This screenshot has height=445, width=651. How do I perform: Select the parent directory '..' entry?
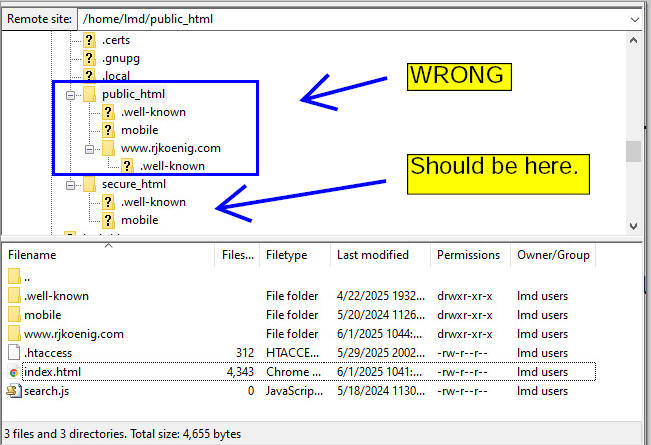[x=29, y=277]
